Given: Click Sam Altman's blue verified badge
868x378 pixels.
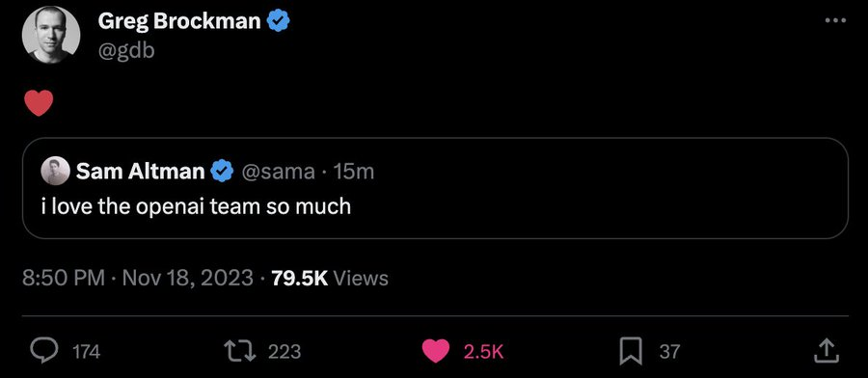Looking at the screenshot, I should (x=223, y=171).
